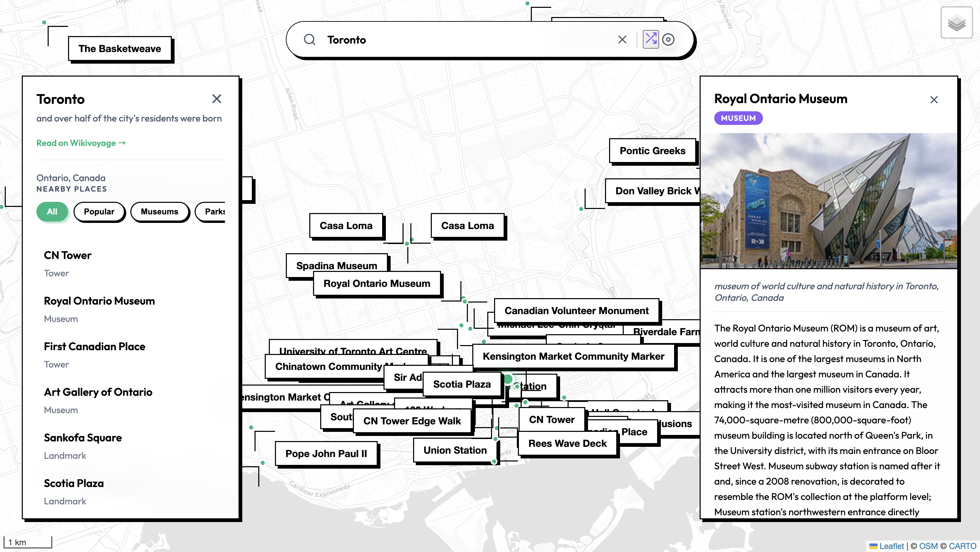Click the purple MUSEUM category badge
This screenshot has height=552, width=980.
[738, 118]
